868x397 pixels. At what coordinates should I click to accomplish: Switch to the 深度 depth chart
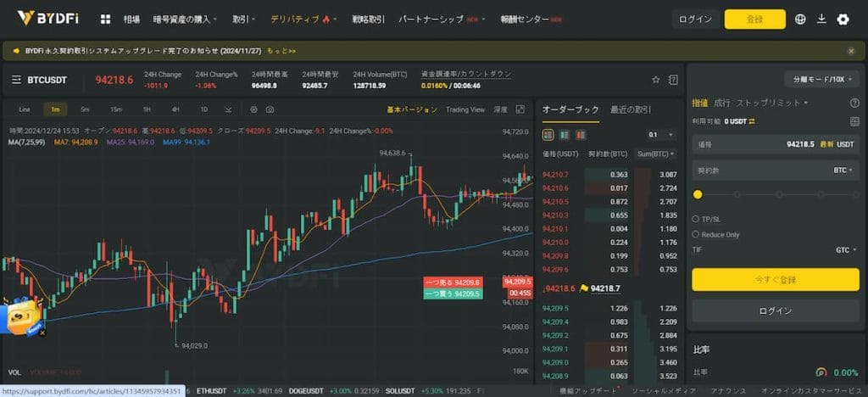[500, 109]
